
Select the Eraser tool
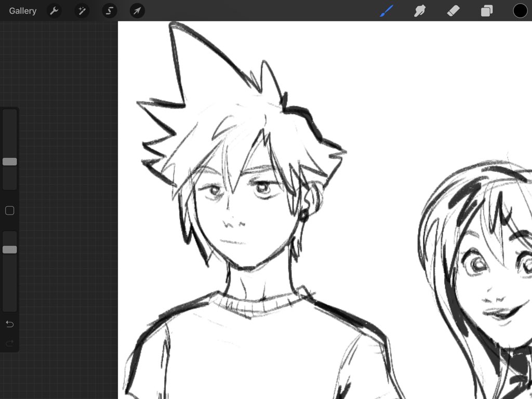(453, 11)
